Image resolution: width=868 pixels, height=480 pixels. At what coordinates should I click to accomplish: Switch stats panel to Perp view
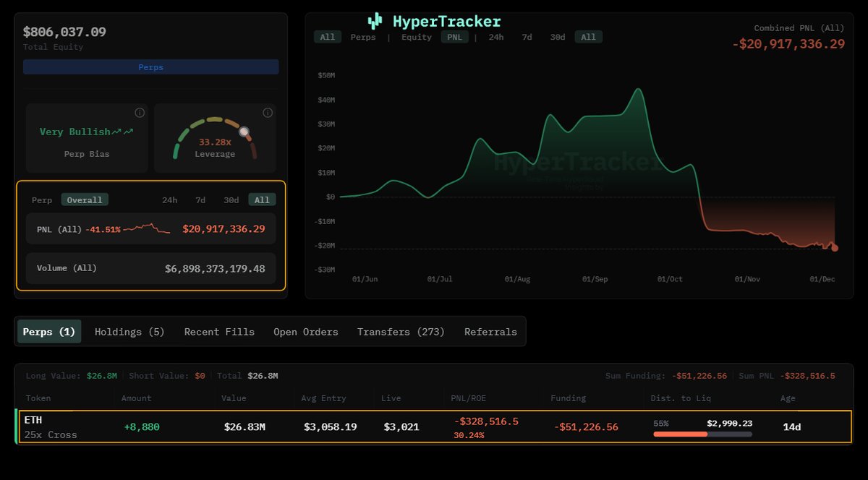[42, 200]
